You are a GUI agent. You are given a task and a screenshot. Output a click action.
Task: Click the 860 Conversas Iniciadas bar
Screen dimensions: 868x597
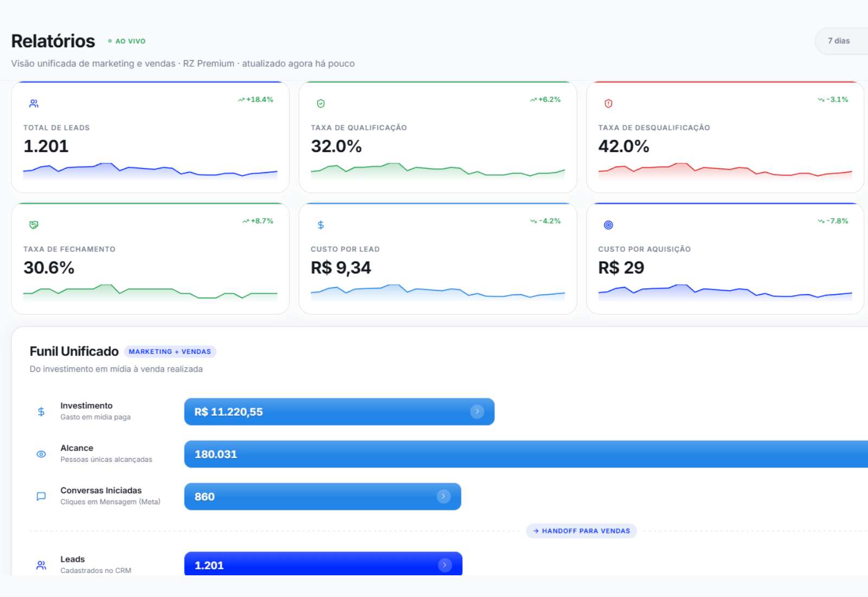coord(323,496)
